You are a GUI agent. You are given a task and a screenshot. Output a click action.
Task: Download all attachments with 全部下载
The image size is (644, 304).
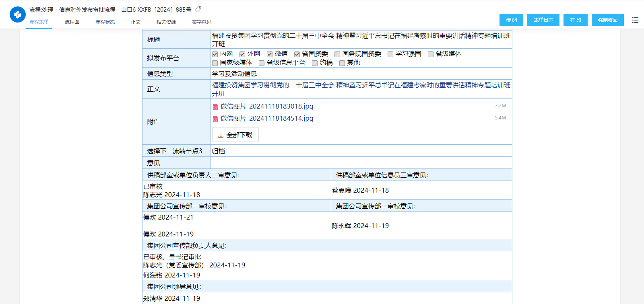[x=235, y=135]
